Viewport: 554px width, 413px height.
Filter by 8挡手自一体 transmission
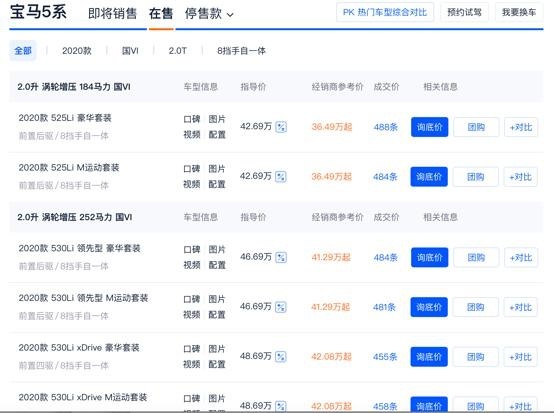point(241,51)
